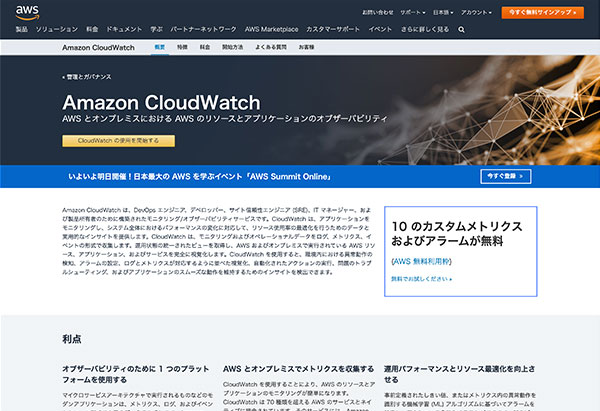This screenshot has height=411, width=600.
Task: Open the 製品 menu
Action: pos(21,29)
